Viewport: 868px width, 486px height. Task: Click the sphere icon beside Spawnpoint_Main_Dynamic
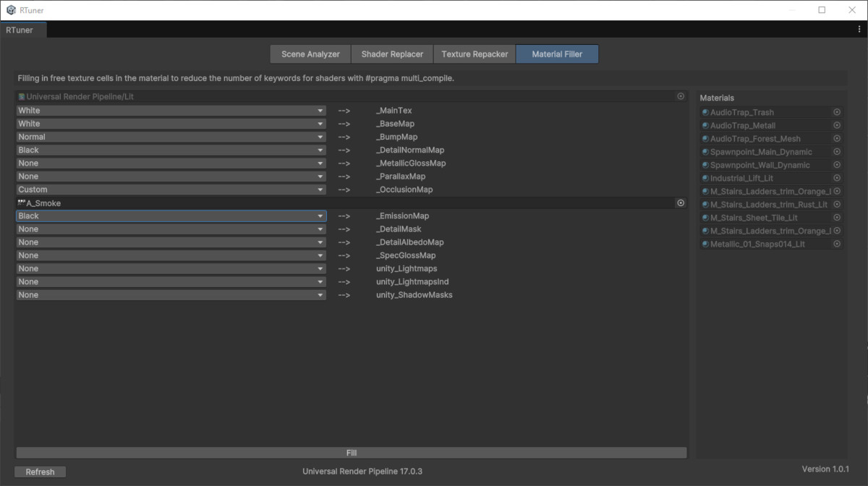click(x=705, y=151)
